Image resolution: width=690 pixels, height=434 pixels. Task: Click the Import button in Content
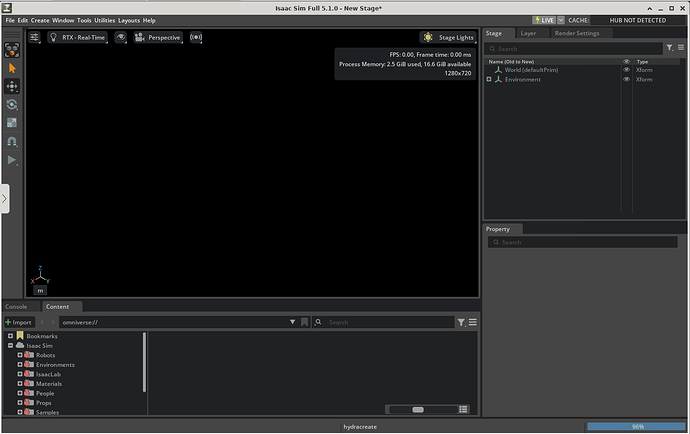tap(18, 322)
